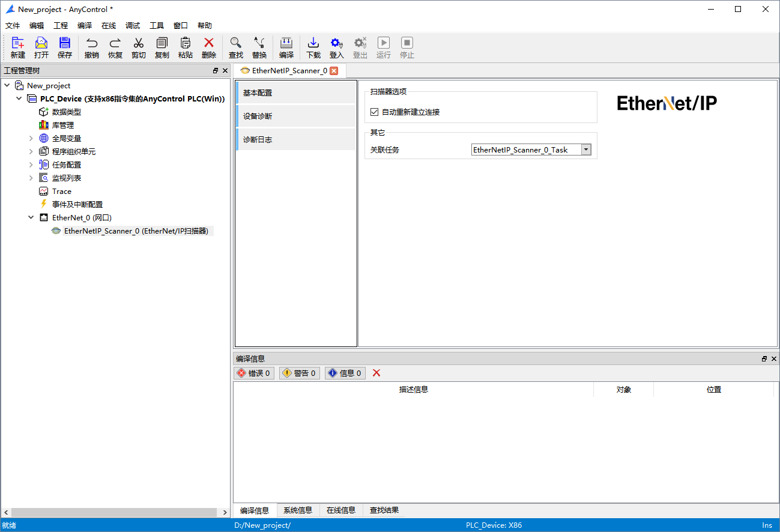This screenshot has height=532, width=780.
Task: Paste using the 粘贴 toolbar icon
Action: click(186, 47)
